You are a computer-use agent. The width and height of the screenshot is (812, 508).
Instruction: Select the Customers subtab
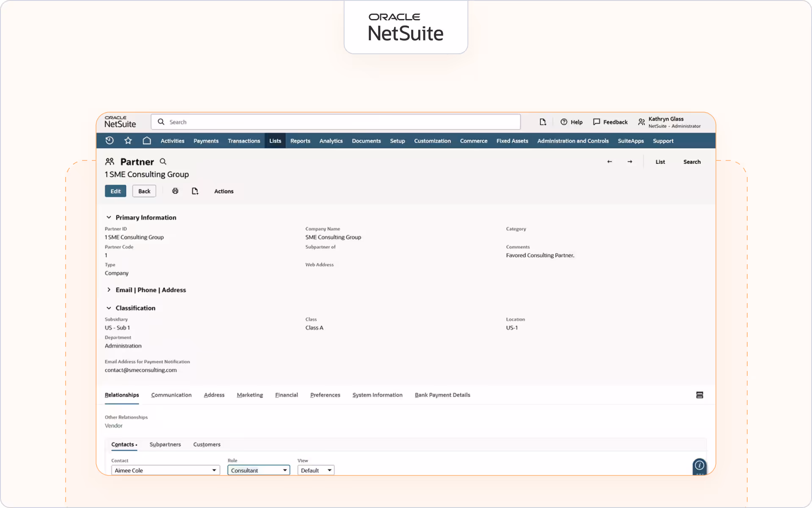tap(207, 444)
